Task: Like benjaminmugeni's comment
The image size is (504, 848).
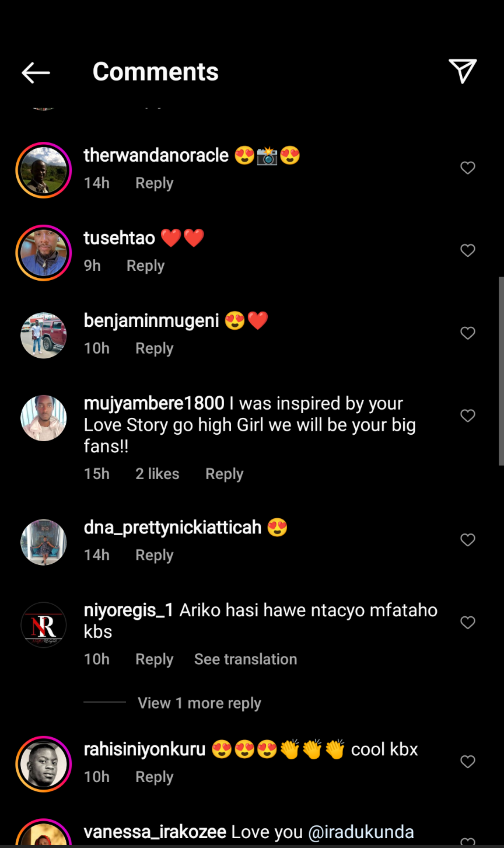Action: [x=468, y=333]
